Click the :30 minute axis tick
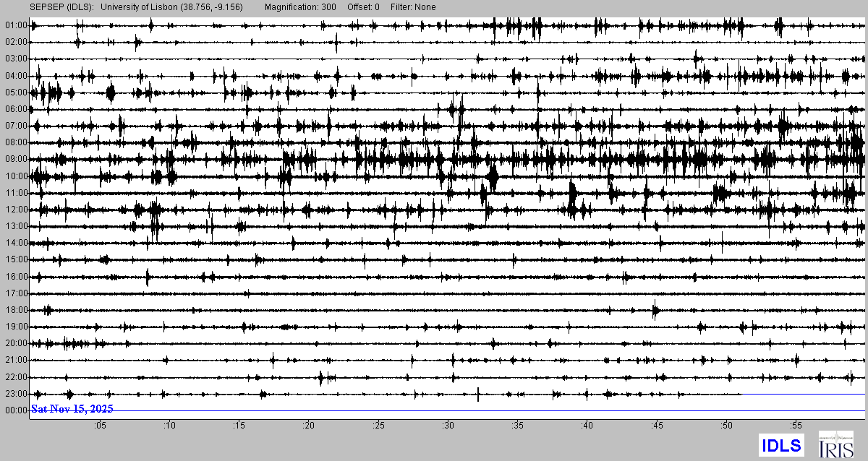 click(448, 426)
